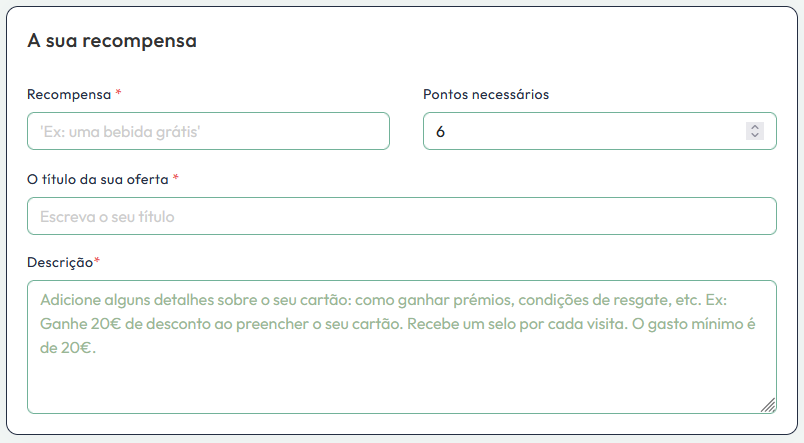Click the 'O título da sua oferta' text field
The width and height of the screenshot is (804, 443).
(x=401, y=216)
